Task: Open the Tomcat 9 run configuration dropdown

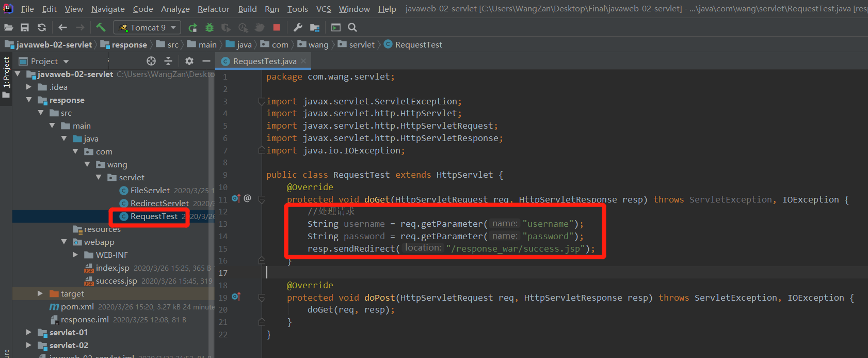Action: tap(147, 27)
